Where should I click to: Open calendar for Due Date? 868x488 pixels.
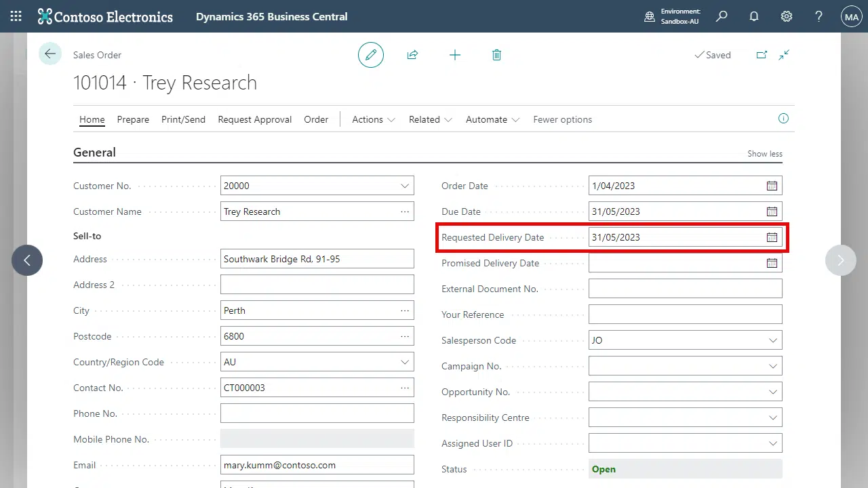(772, 211)
